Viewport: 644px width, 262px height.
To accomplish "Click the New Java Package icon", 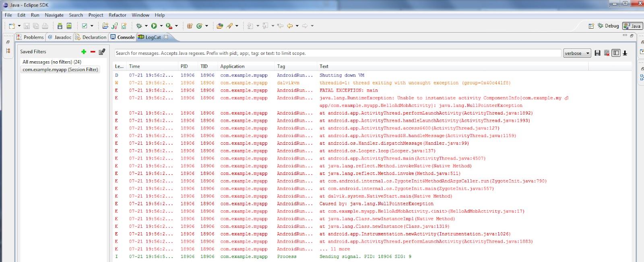I will (190, 26).
